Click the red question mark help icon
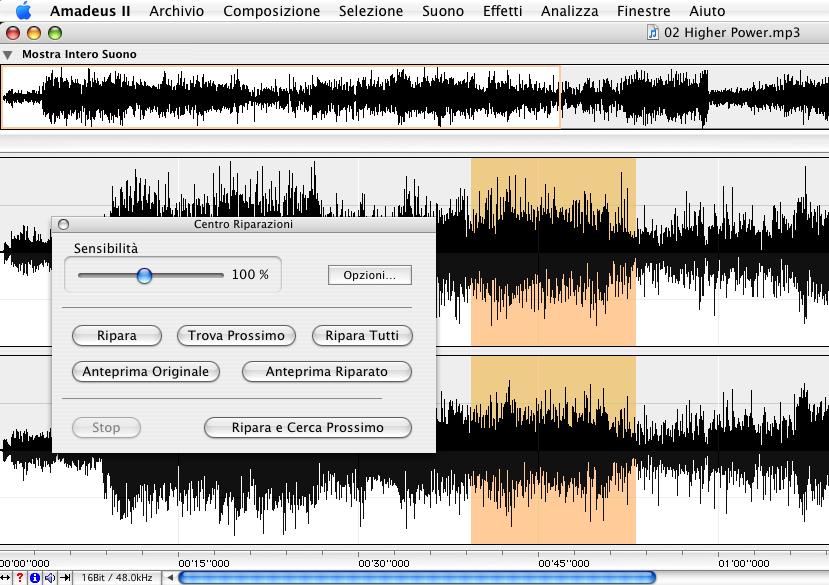 click(x=20, y=578)
